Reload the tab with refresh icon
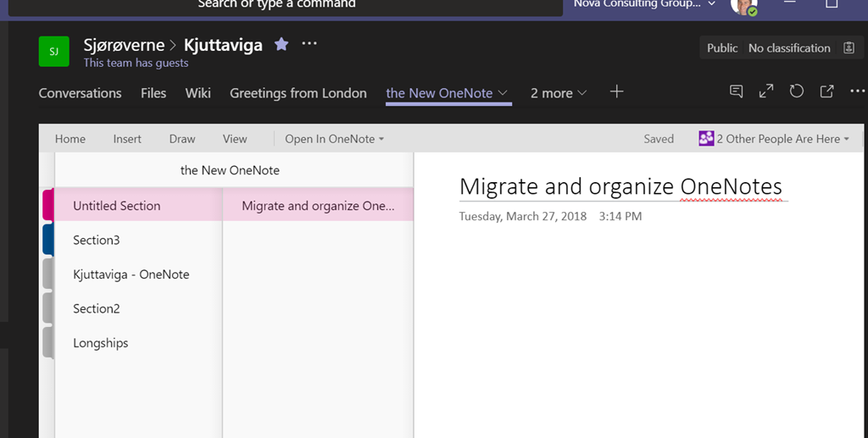 [797, 91]
